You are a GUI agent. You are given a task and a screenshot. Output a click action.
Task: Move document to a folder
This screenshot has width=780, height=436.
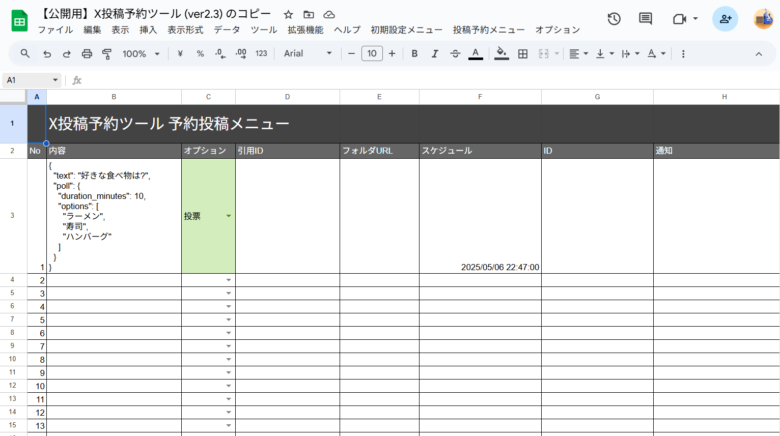[x=308, y=14]
